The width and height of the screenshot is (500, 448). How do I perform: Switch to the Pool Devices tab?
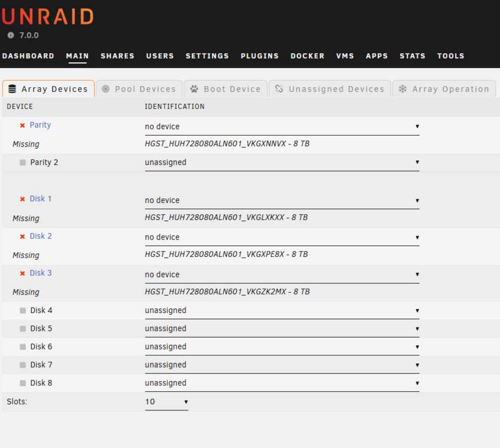coord(139,88)
